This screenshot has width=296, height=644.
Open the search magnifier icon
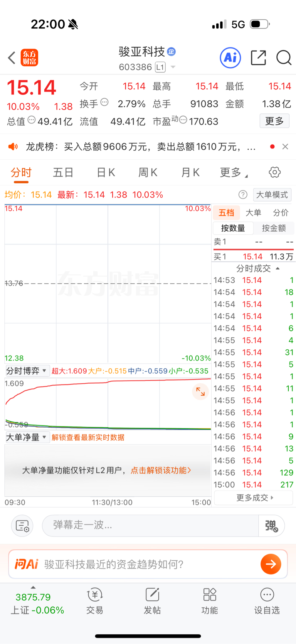[x=284, y=58]
